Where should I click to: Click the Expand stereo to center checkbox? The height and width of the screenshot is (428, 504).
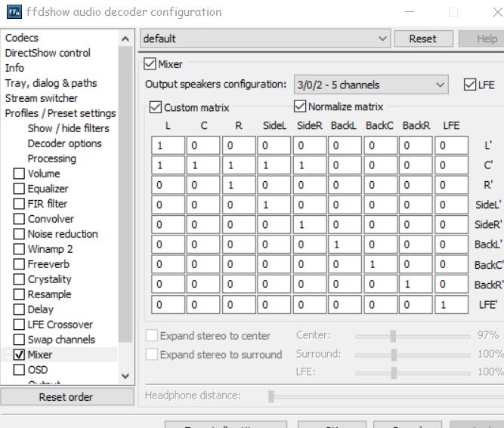pos(152,335)
